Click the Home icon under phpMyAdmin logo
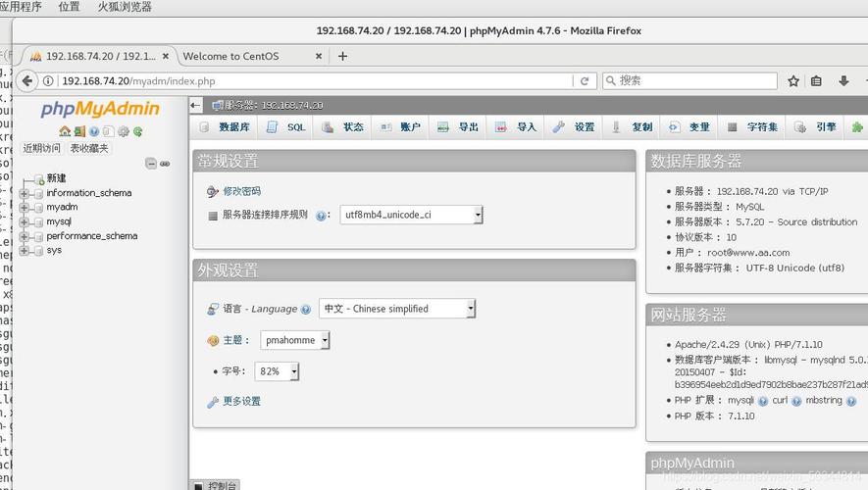 click(65, 131)
